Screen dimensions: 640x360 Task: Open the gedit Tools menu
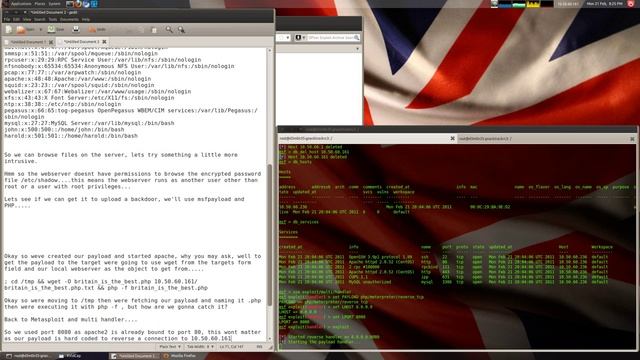[x=53, y=19]
